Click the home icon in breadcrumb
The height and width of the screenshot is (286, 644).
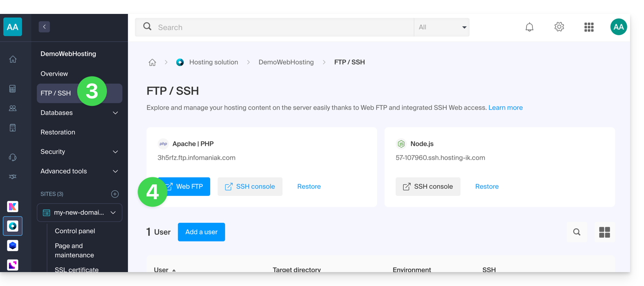click(x=152, y=62)
